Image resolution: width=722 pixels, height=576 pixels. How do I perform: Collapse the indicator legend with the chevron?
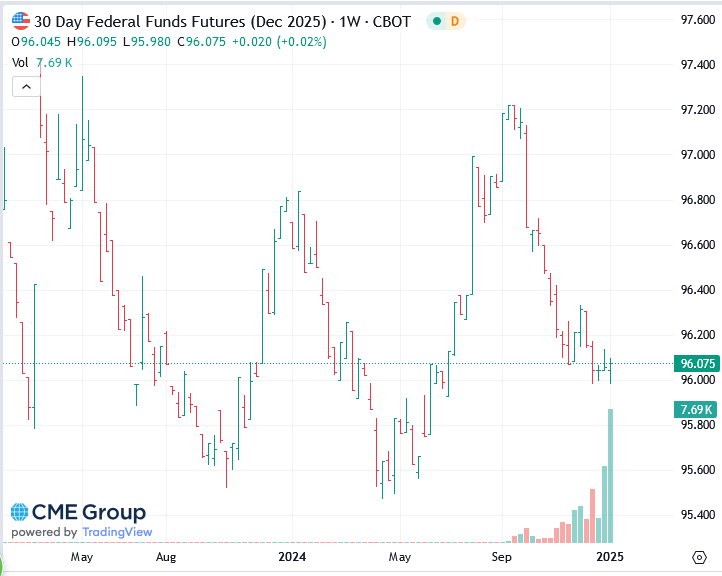(25, 87)
